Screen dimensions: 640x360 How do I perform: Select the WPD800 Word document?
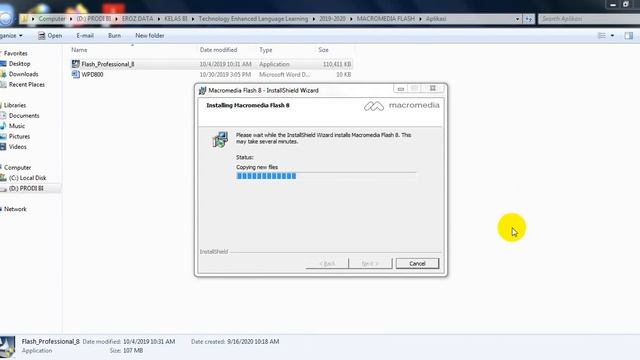click(x=211, y=75)
